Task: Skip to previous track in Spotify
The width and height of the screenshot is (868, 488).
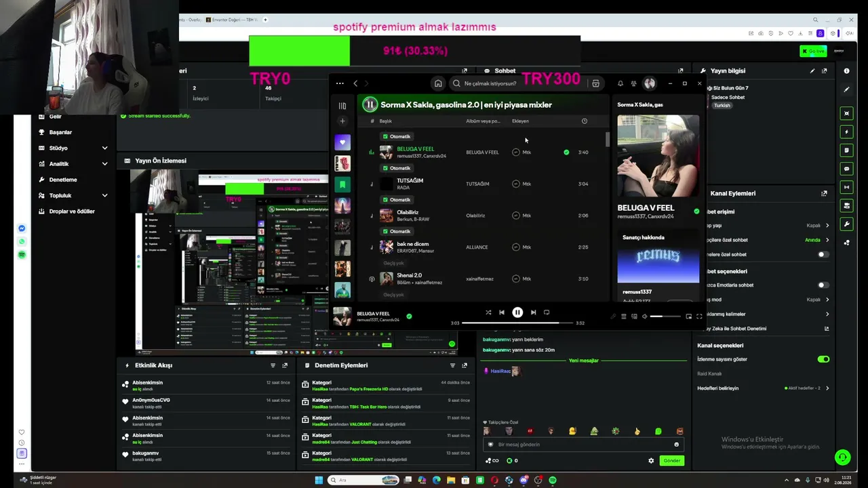Action: 502,312
